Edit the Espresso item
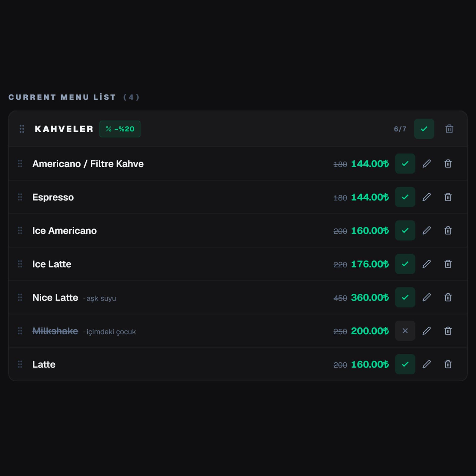This screenshot has height=476, width=476. [427, 197]
